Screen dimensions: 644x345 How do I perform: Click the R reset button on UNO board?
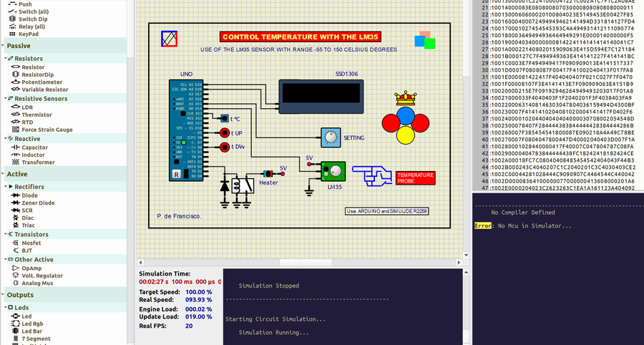(176, 174)
